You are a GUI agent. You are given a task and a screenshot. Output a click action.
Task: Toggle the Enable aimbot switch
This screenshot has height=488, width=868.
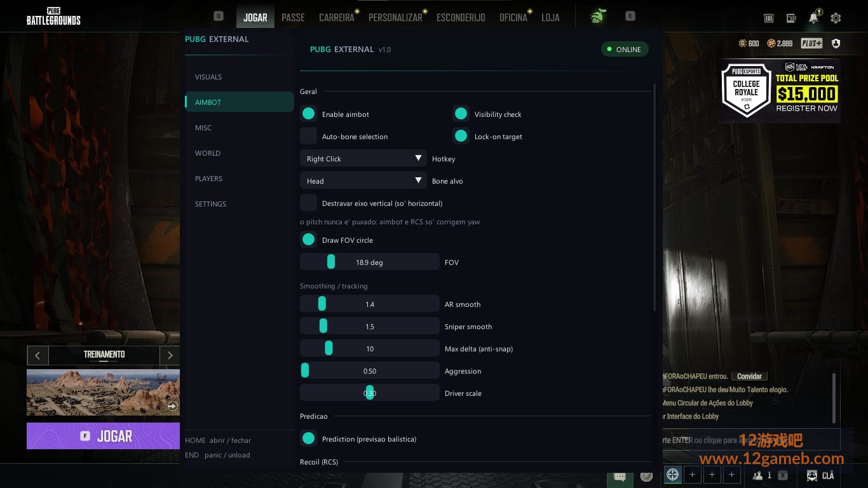[308, 114]
